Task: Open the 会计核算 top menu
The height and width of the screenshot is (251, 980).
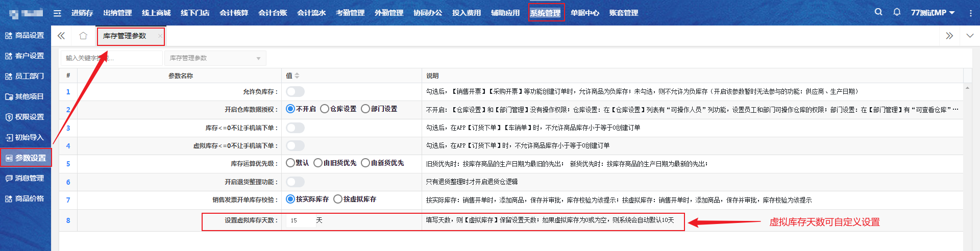Action: click(x=234, y=13)
